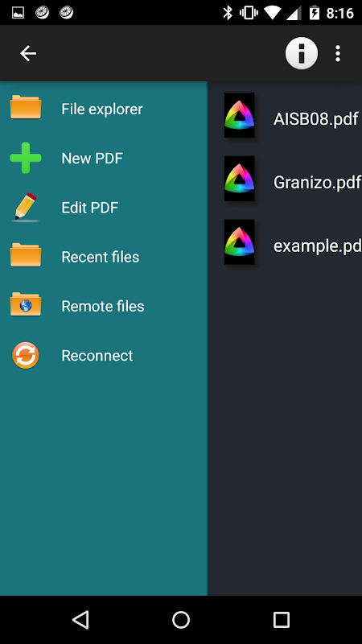Screen dimensions: 362x644
Task: Click the globe Remote files folder icon
Action: click(x=26, y=304)
